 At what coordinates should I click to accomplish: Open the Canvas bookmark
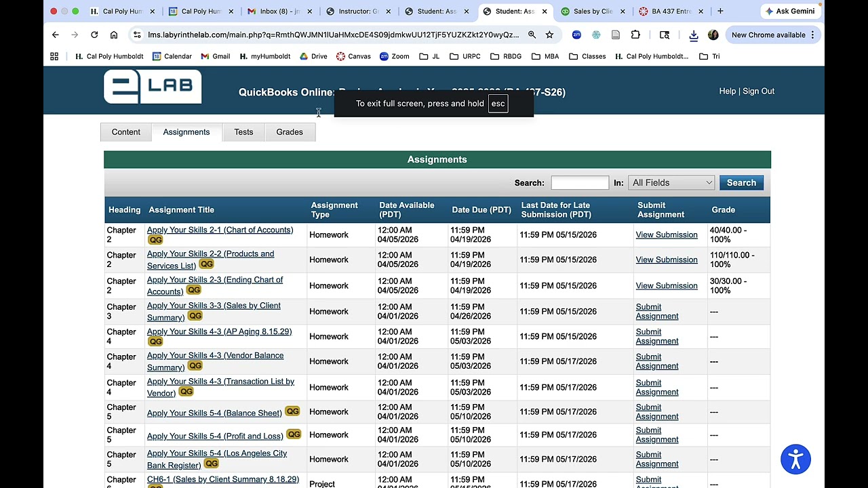353,56
